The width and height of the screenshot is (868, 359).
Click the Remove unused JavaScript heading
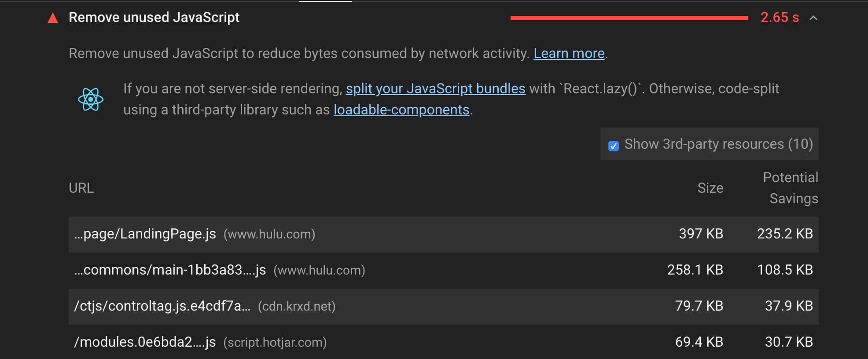coord(154,18)
